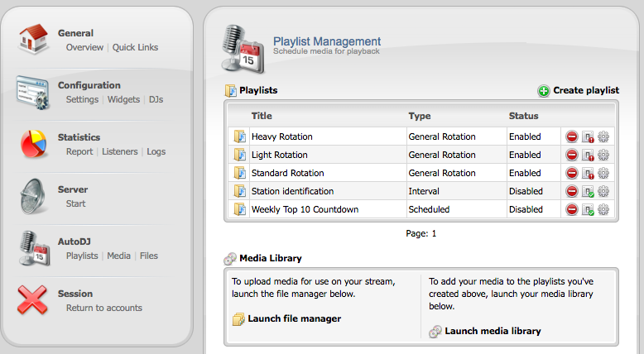Open Media under AutoDJ menu
This screenshot has height=354, width=644.
pos(118,256)
